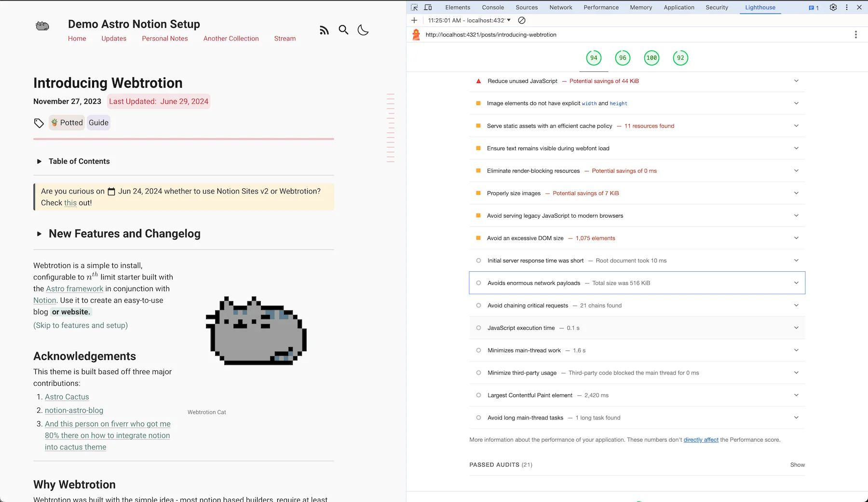Switch to the Network tab
The image size is (868, 502).
coord(560,7)
